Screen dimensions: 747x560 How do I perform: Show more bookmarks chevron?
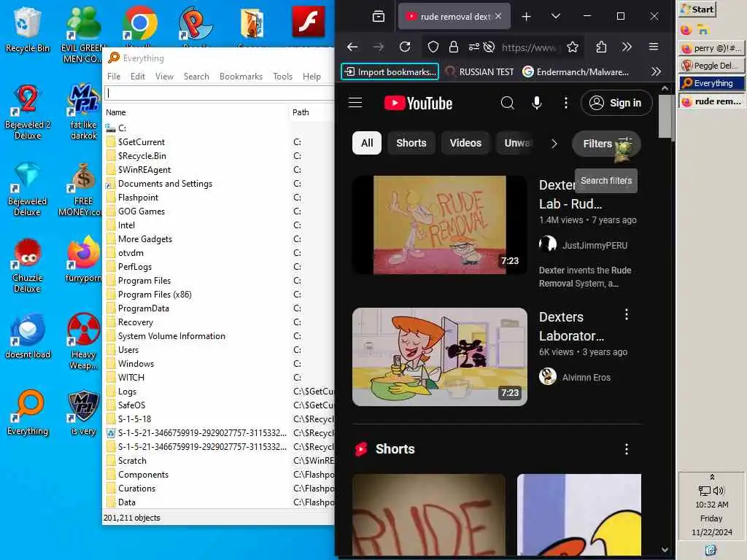(x=656, y=71)
